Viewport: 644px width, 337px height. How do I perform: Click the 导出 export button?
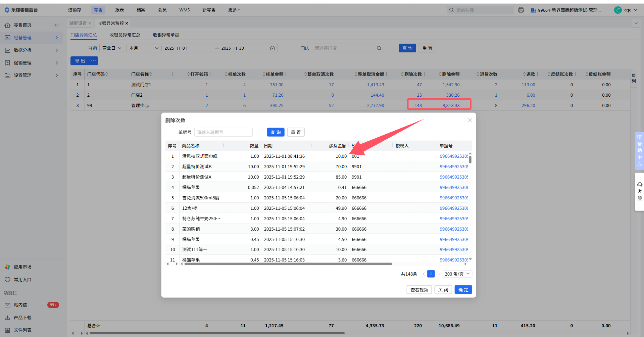click(x=80, y=61)
